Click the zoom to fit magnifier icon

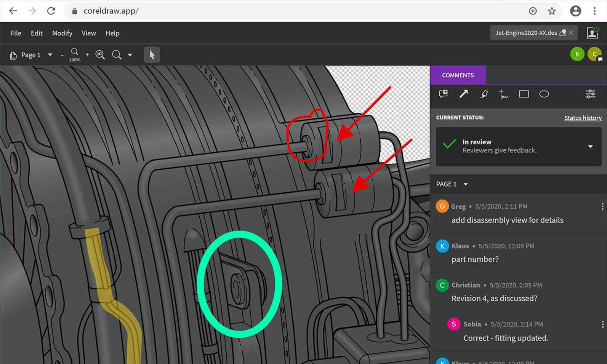point(100,55)
